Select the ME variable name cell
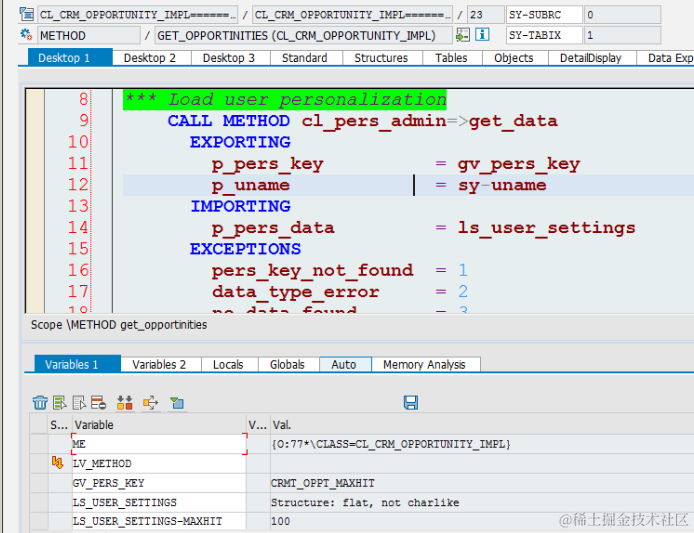The height and width of the screenshot is (533, 694). 159,444
